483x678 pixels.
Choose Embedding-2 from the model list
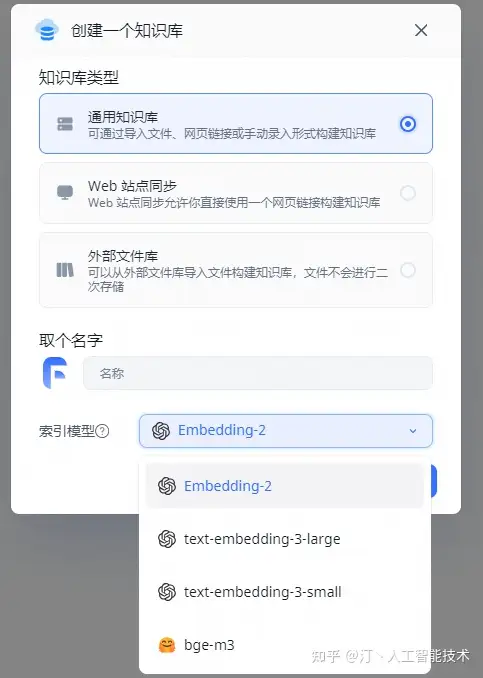(285, 486)
